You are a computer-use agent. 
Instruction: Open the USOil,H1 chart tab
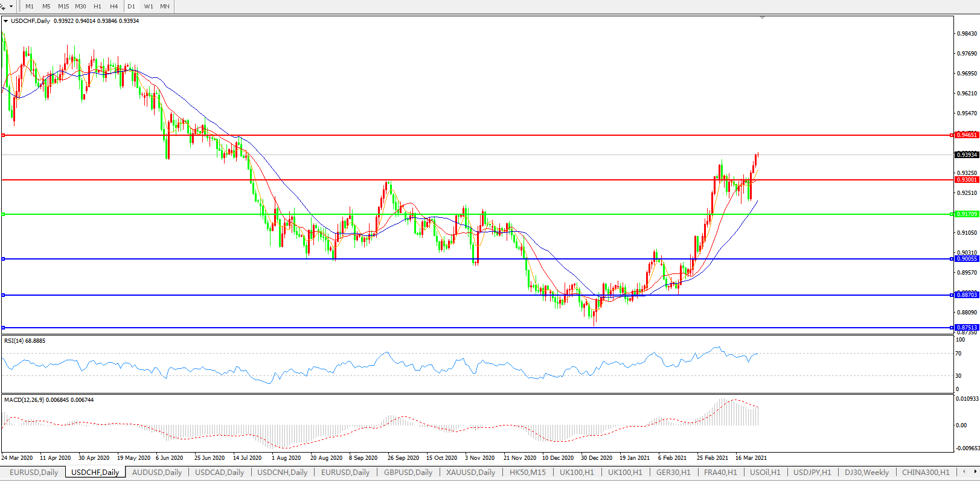[x=765, y=473]
